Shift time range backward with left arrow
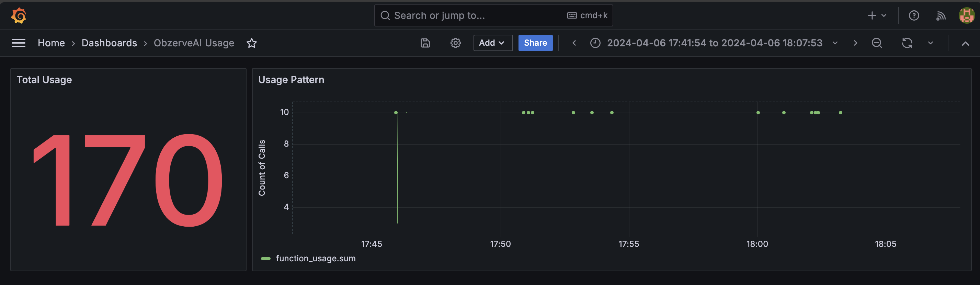 (574, 43)
